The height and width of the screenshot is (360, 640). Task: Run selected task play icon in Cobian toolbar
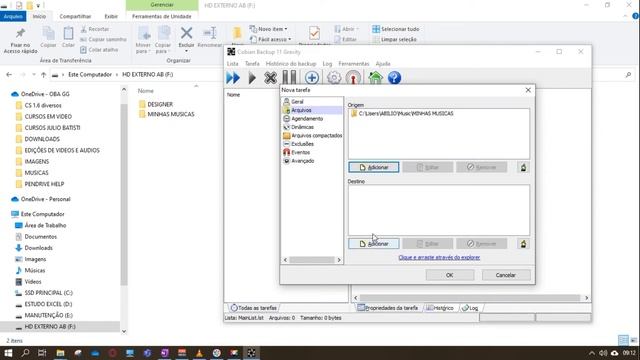(252, 78)
